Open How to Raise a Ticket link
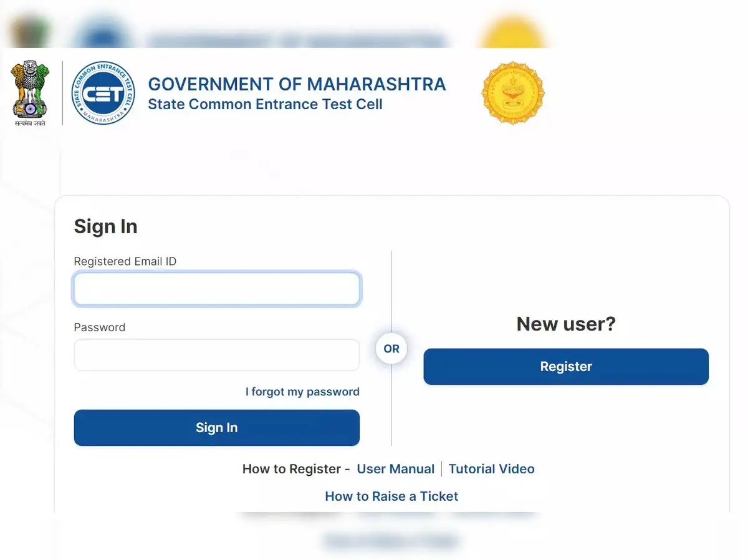Screen dimensions: 748x560 point(391,496)
